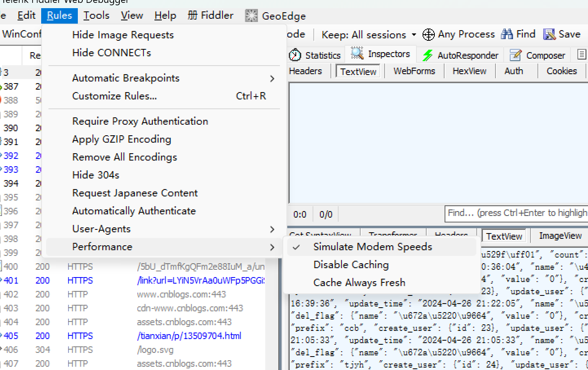Switch to Auth tab
The image size is (588, 370).
(x=513, y=71)
